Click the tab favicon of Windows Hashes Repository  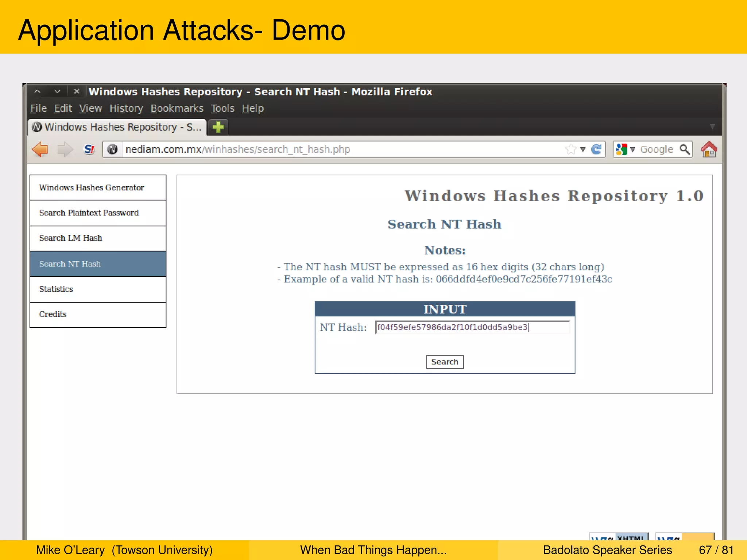(37, 127)
